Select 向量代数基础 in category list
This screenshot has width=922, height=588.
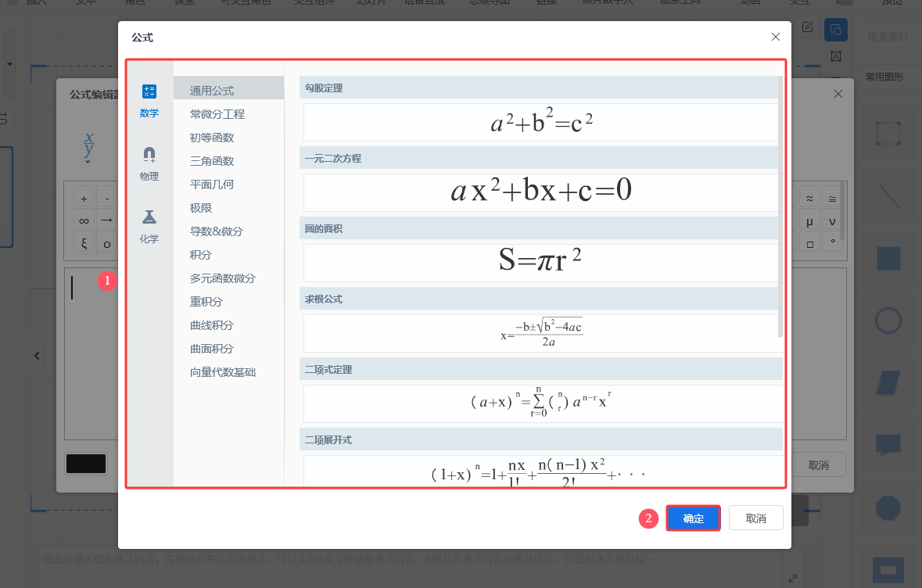pos(223,372)
